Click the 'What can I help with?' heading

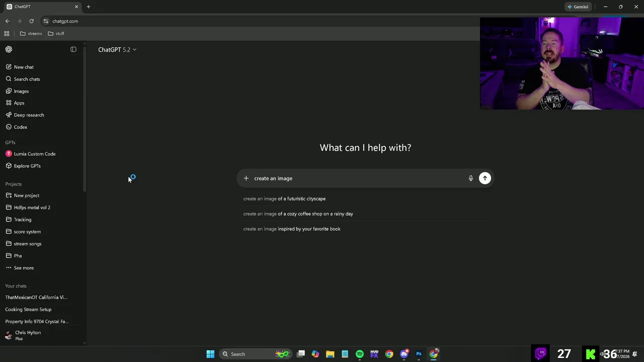coord(365,147)
